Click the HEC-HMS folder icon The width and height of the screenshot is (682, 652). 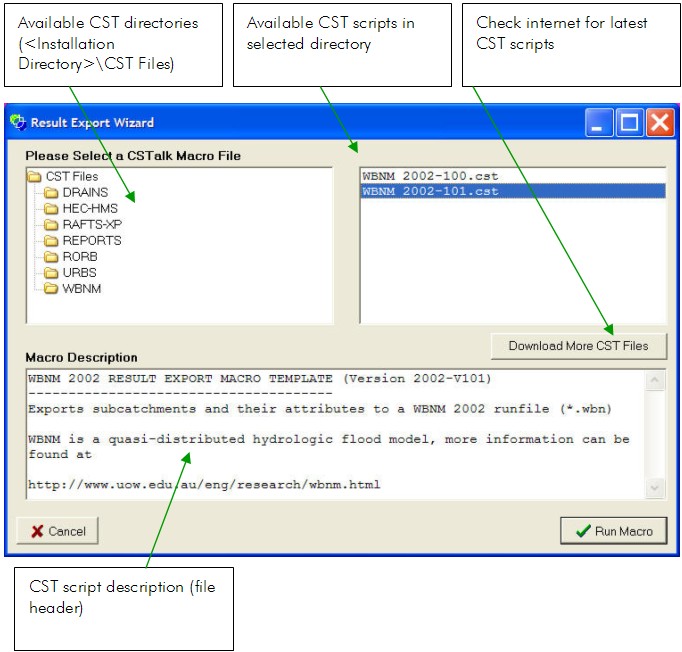click(x=51, y=209)
